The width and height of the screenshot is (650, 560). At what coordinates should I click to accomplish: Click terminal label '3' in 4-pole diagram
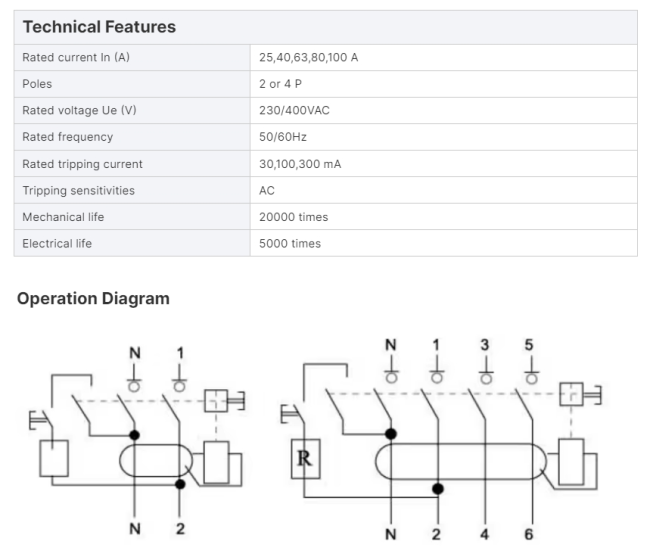tap(484, 345)
